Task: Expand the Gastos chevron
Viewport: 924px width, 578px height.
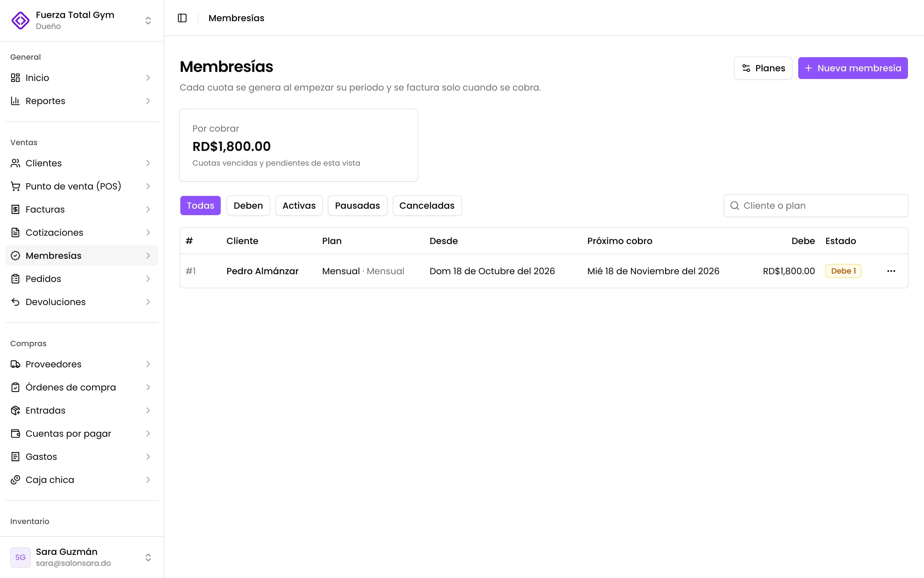Action: click(148, 457)
